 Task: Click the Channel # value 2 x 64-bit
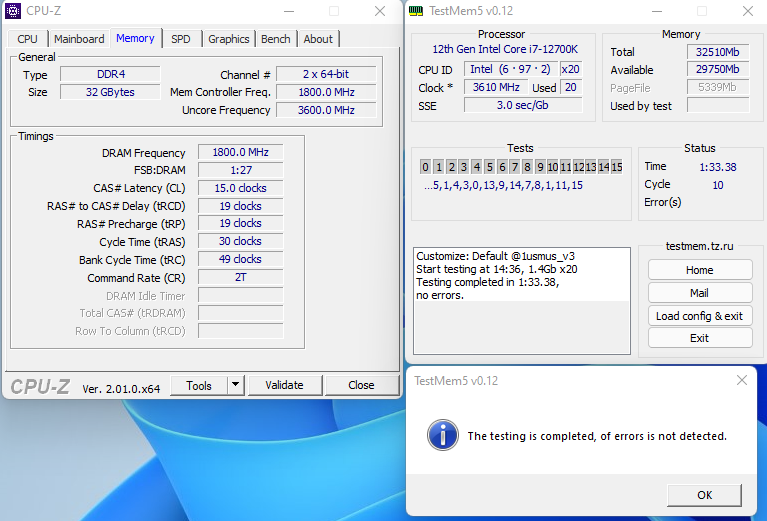pos(326,74)
